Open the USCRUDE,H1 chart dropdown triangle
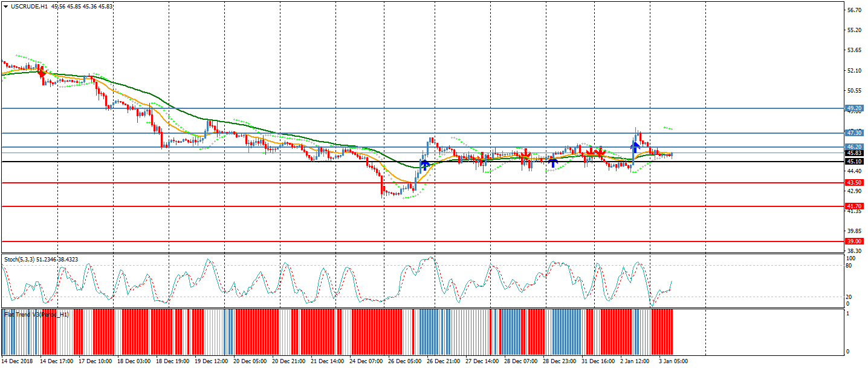Image resolution: width=868 pixels, height=368 pixels. coord(5,7)
